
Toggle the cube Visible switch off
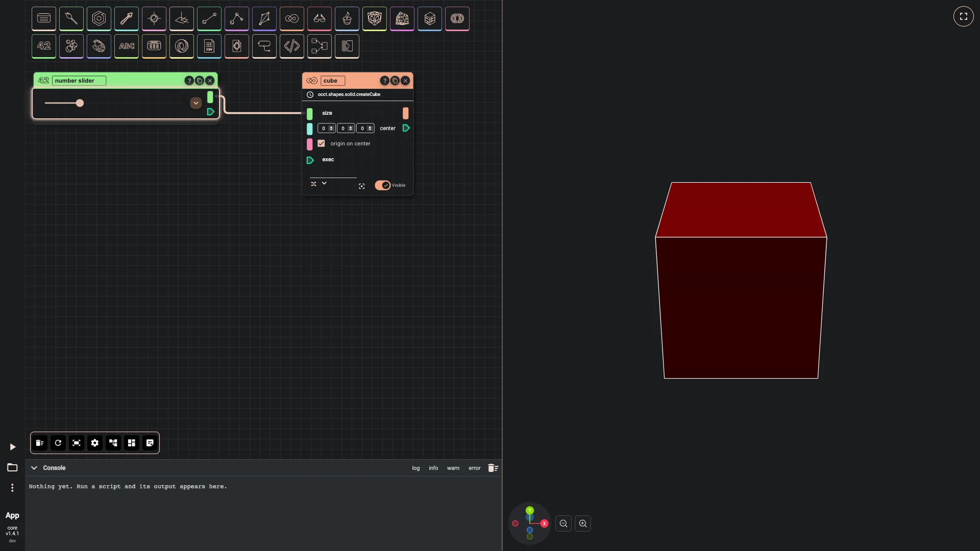tap(383, 185)
